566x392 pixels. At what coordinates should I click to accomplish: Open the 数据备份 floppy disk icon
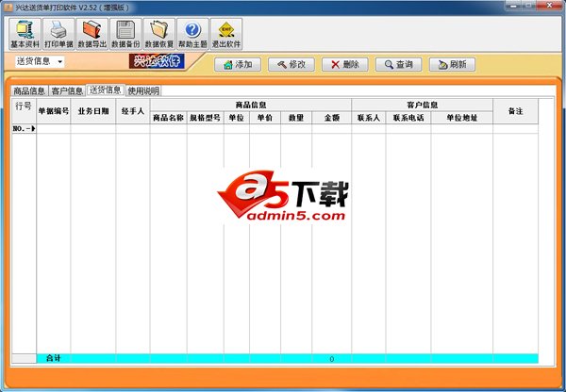click(125, 34)
